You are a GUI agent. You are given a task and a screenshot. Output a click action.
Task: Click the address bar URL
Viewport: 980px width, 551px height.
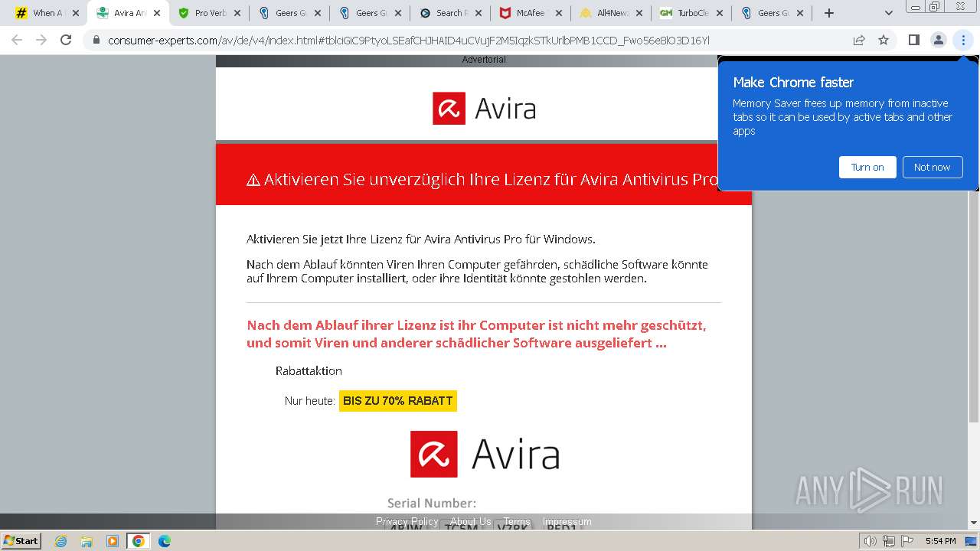(x=408, y=41)
